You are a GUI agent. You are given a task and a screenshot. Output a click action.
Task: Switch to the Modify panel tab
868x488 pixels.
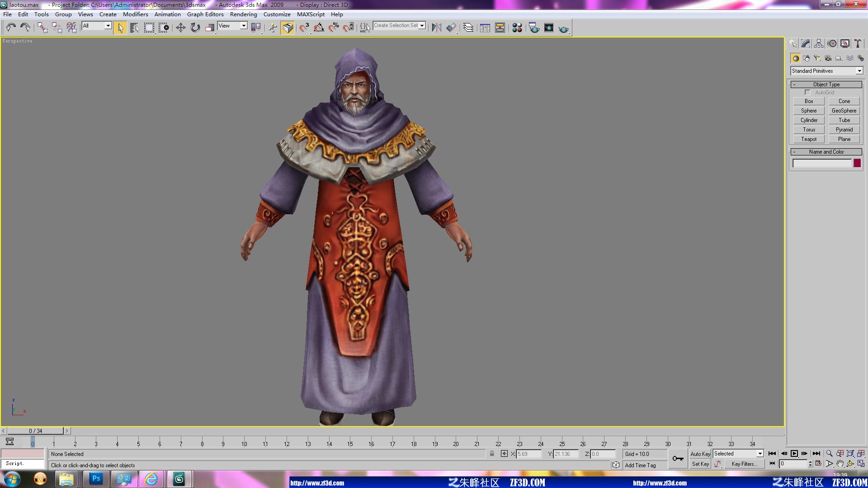(806, 43)
